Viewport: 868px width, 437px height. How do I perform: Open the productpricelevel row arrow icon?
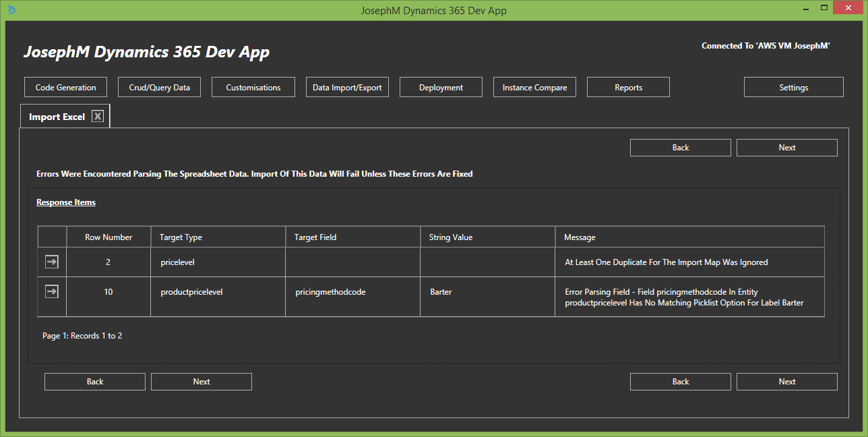[x=52, y=291]
